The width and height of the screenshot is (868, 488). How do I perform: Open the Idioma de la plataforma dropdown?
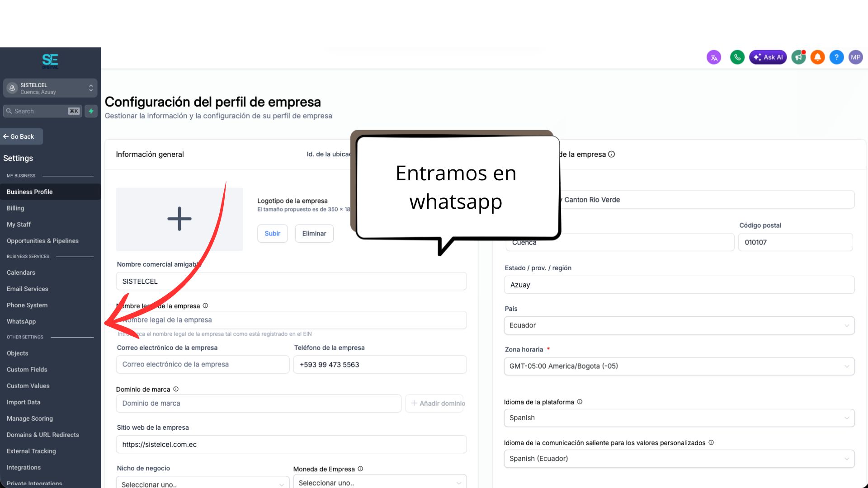pyautogui.click(x=679, y=418)
